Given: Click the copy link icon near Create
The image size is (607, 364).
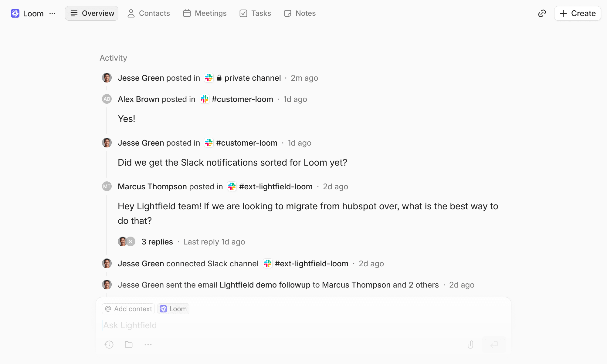Looking at the screenshot, I should coord(542,13).
